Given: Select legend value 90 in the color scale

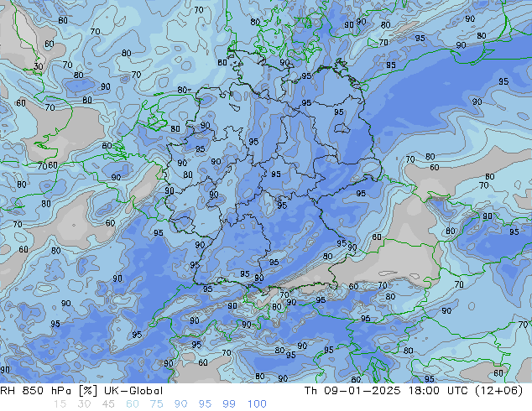Looking at the screenshot, I should click(180, 404).
